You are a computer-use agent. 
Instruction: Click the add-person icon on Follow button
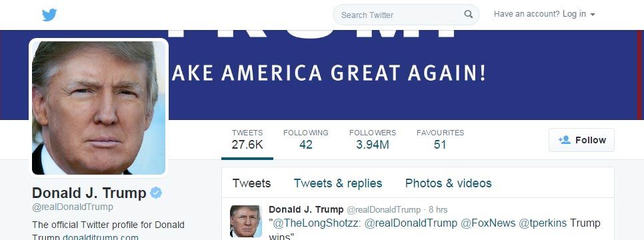564,140
